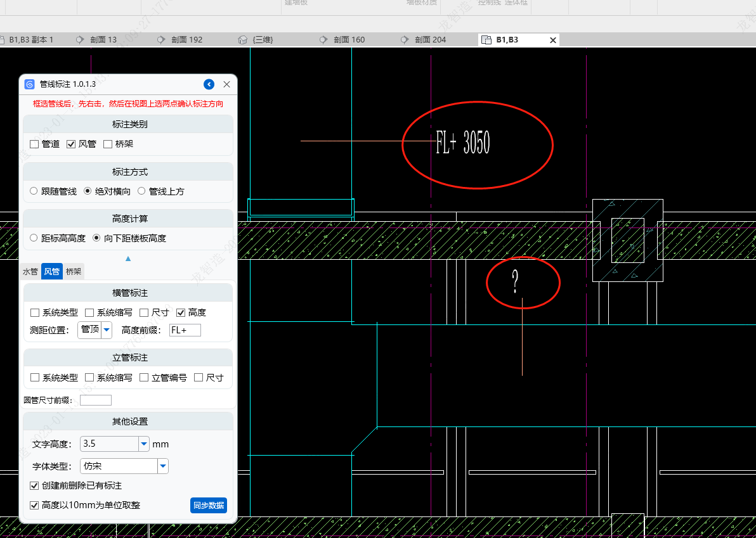The image size is (756, 538).
Task: Switch to the 水管 settings tab
Action: click(30, 272)
